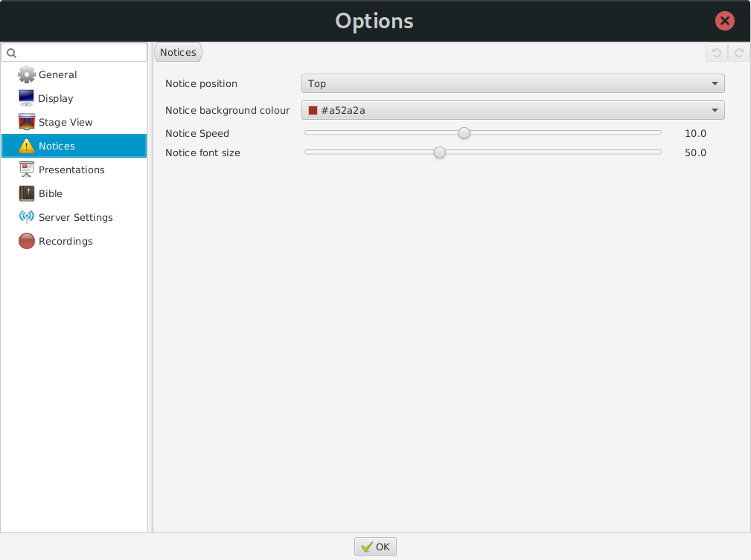
Task: Select the Server Settings broadcast icon
Action: tap(26, 217)
